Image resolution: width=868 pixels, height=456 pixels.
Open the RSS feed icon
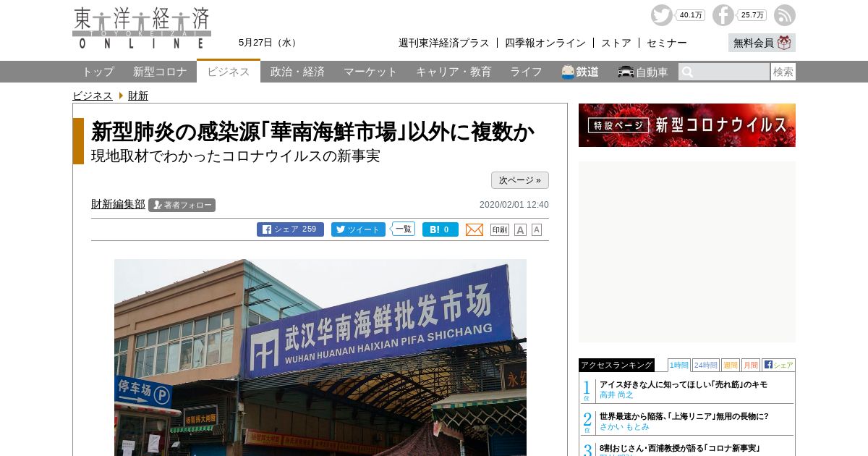[x=785, y=15]
